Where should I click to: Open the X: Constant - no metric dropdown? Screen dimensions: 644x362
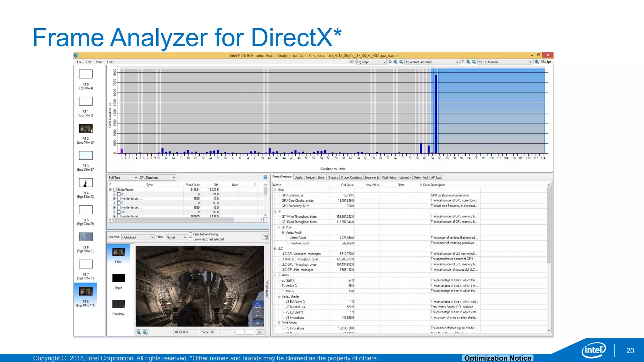[432, 62]
